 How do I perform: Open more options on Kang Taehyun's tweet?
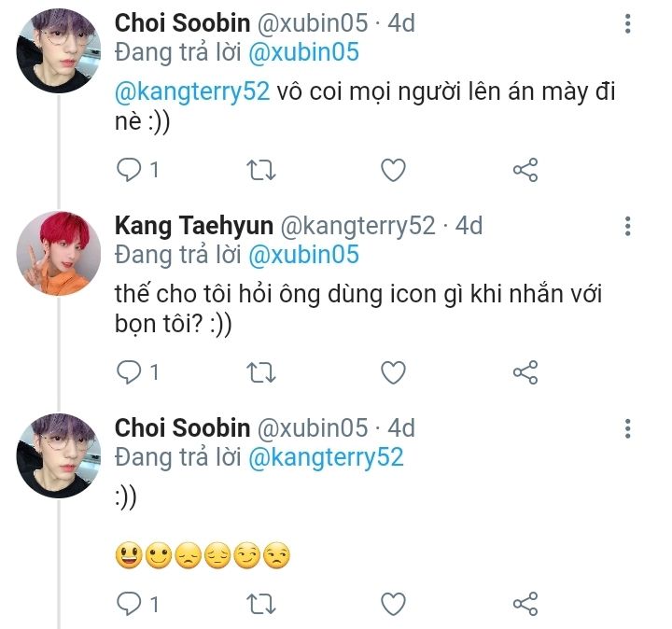(x=628, y=226)
